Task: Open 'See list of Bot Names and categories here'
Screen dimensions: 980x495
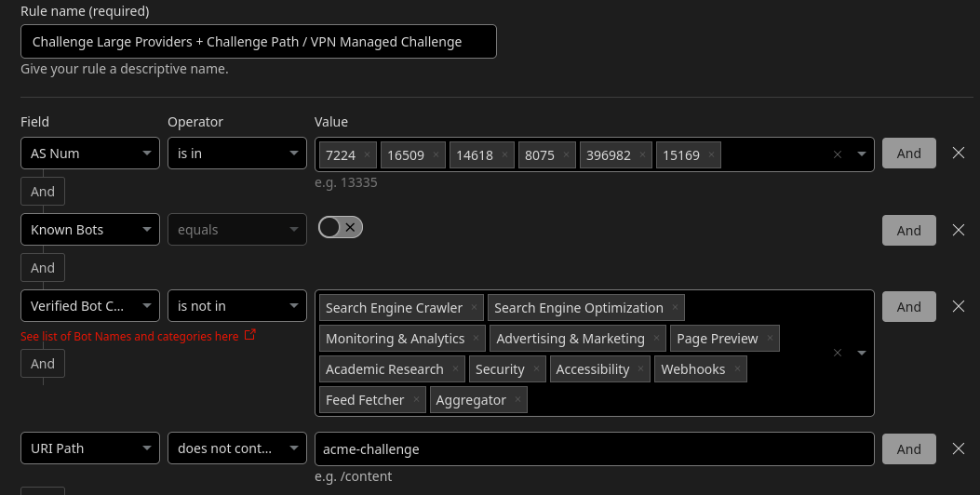Action: 129,336
